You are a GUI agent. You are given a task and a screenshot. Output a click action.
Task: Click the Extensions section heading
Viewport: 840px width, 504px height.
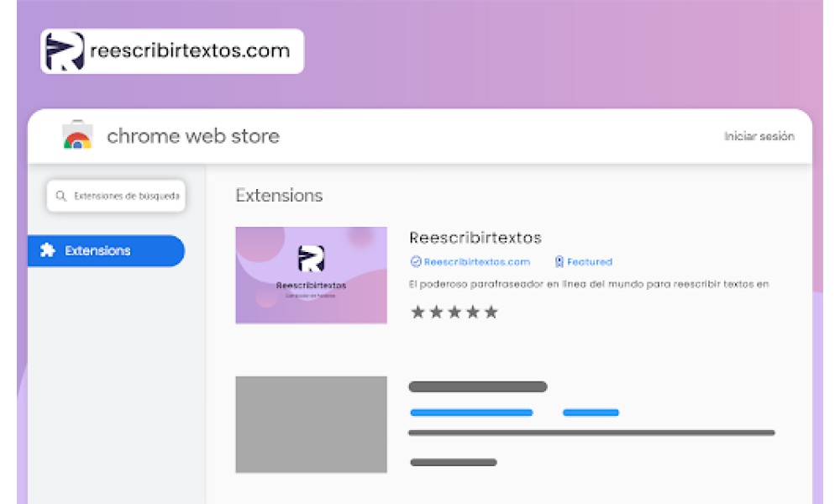(279, 196)
